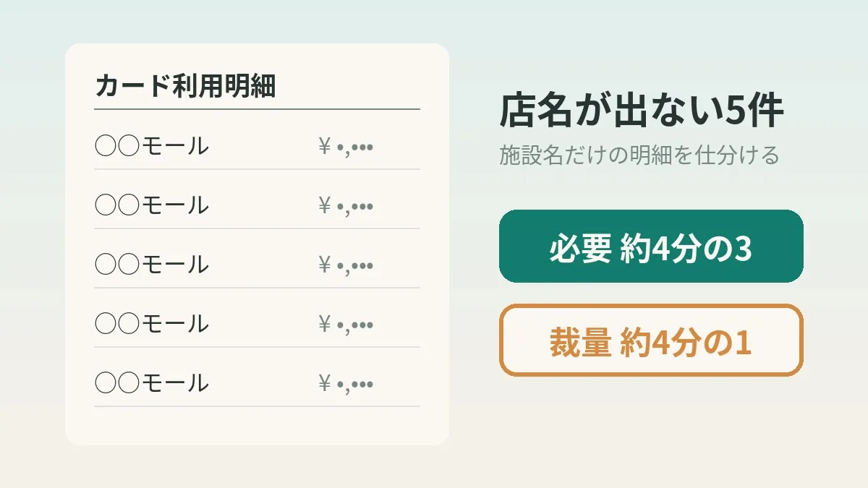Click the カード利用明細 card heading
Screen dimensions: 868x488
point(185,87)
